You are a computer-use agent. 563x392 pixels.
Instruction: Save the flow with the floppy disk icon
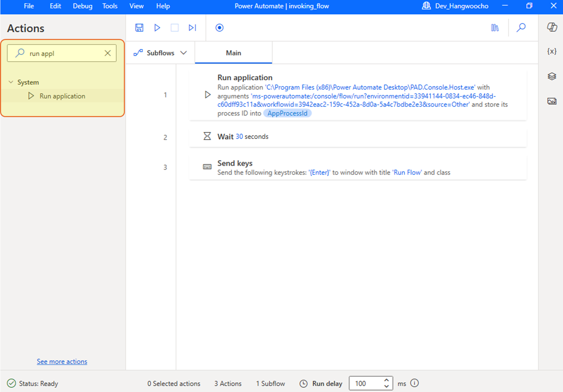[139, 28]
